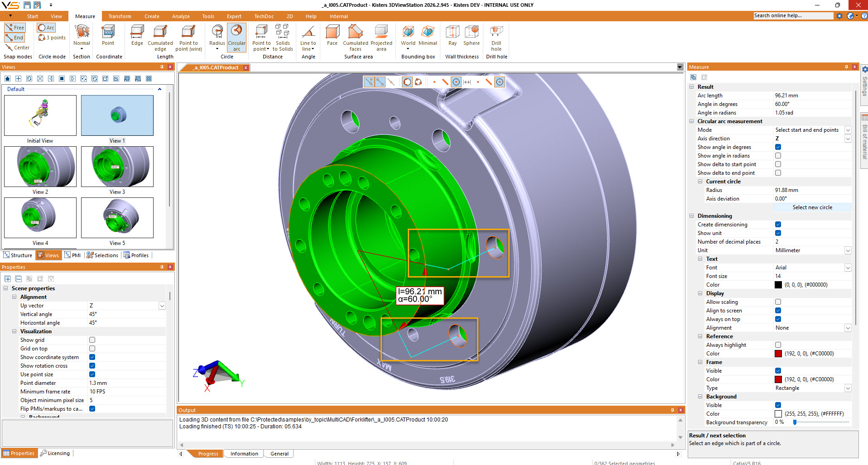Open the Licensing tab
Image resolution: width=868 pixels, height=465 pixels.
[x=55, y=453]
